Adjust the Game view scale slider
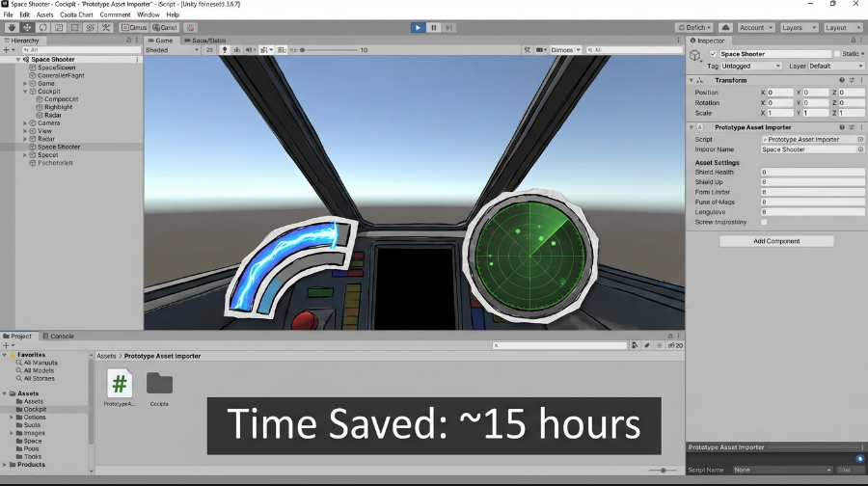 coord(330,50)
